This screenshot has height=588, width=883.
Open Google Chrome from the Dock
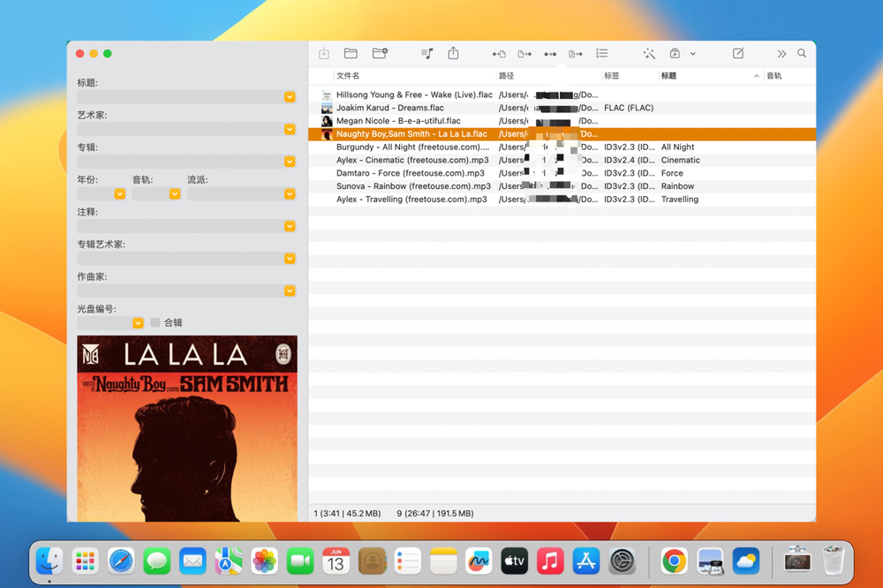tap(674, 561)
